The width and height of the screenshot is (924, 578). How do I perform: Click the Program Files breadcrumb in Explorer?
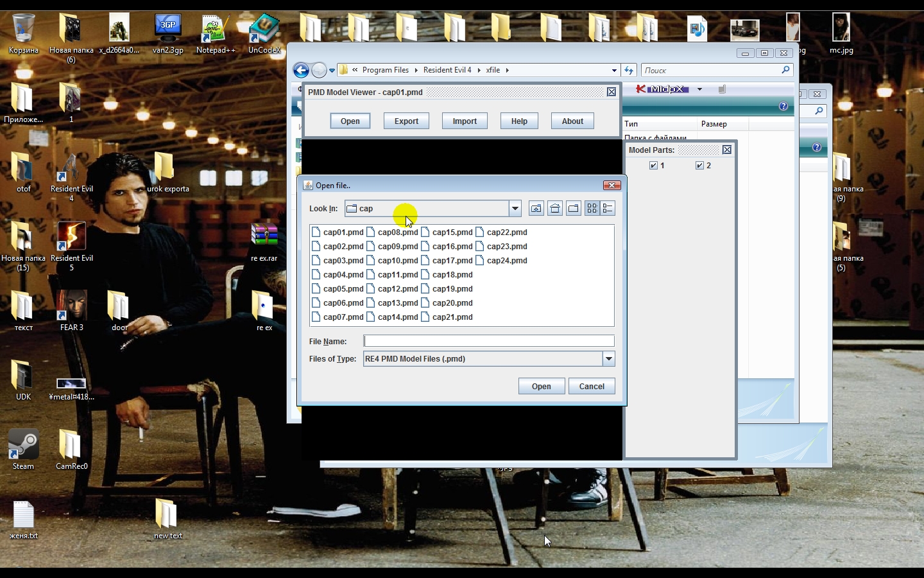pyautogui.click(x=386, y=70)
